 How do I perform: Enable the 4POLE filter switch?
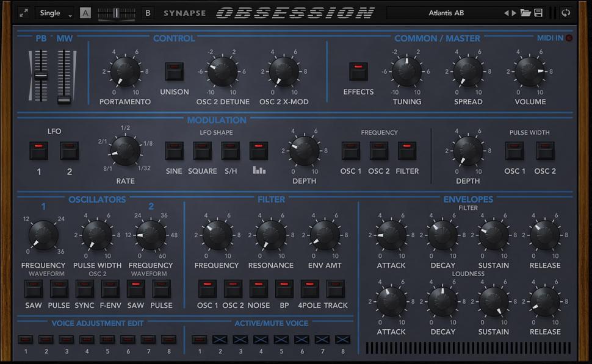click(310, 288)
